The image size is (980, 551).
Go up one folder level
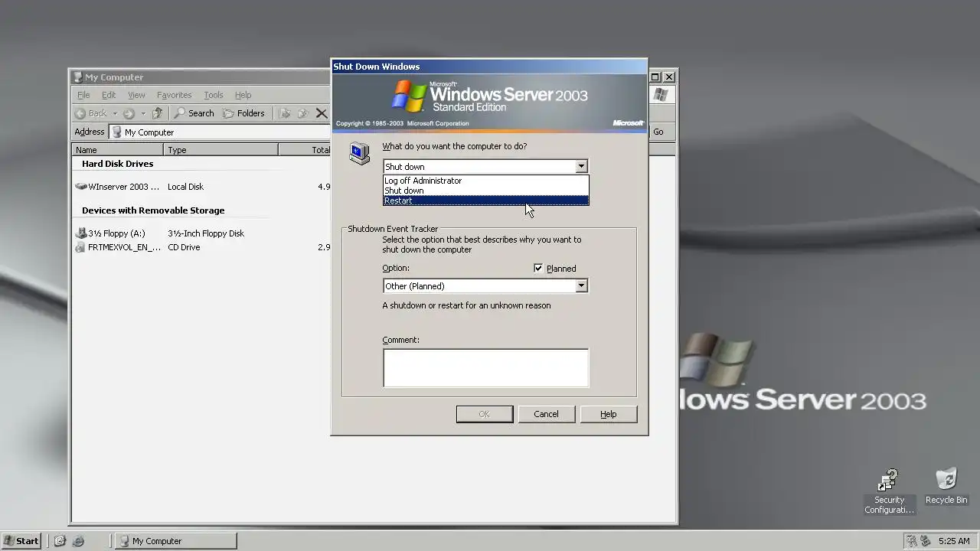point(157,113)
